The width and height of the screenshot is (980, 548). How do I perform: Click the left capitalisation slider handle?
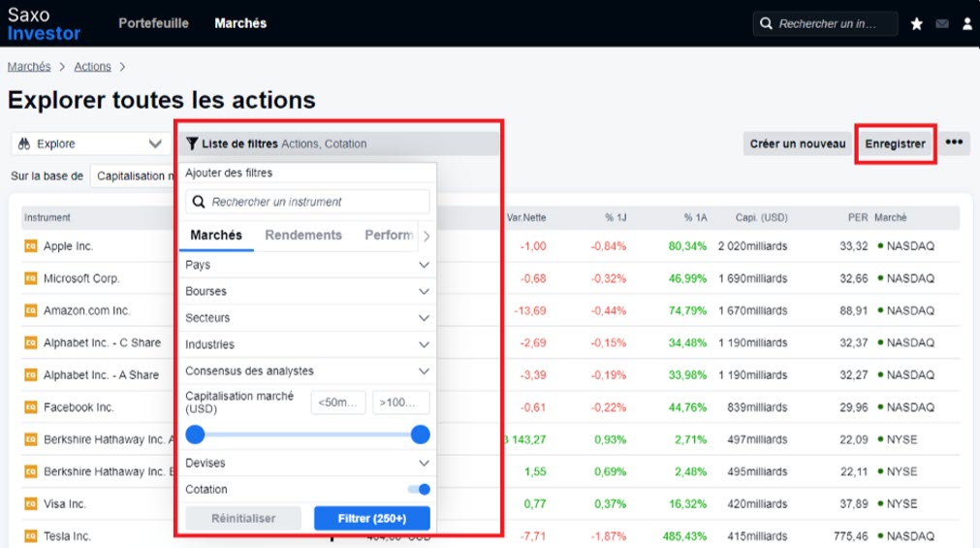196,435
